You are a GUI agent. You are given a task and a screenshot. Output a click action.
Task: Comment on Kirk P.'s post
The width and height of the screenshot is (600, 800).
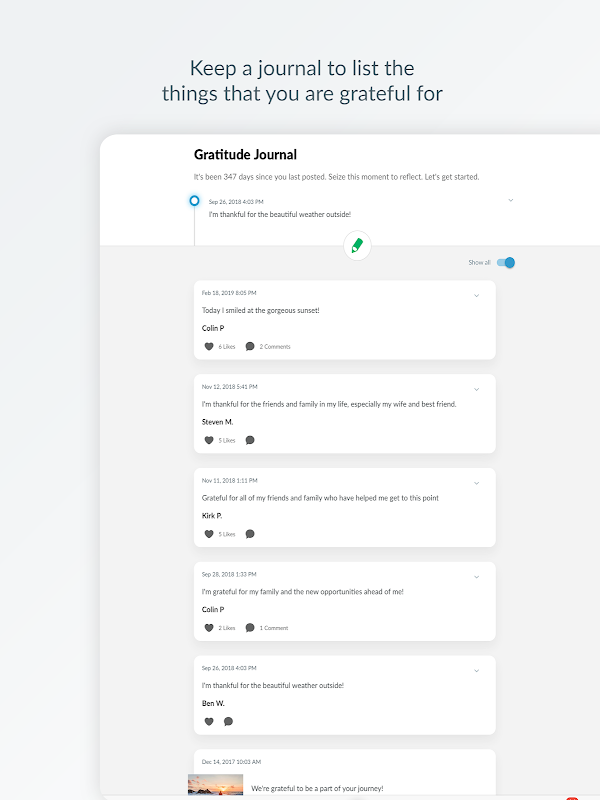(250, 534)
